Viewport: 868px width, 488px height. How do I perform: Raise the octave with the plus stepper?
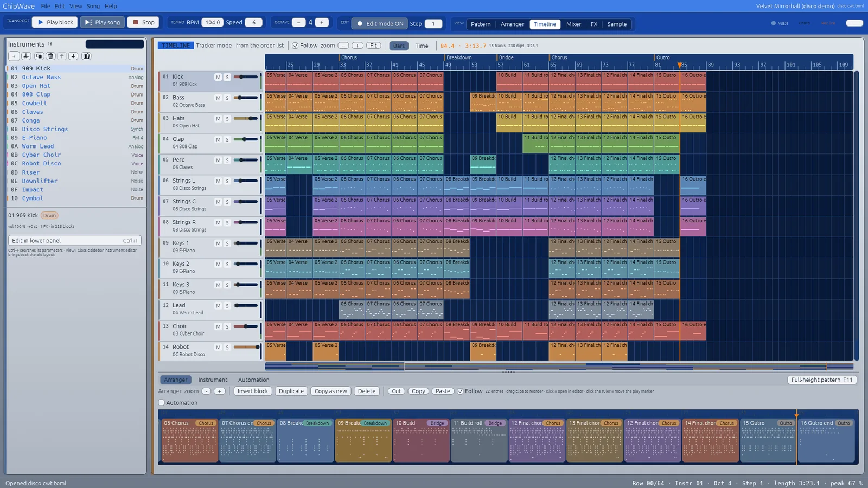coord(322,22)
